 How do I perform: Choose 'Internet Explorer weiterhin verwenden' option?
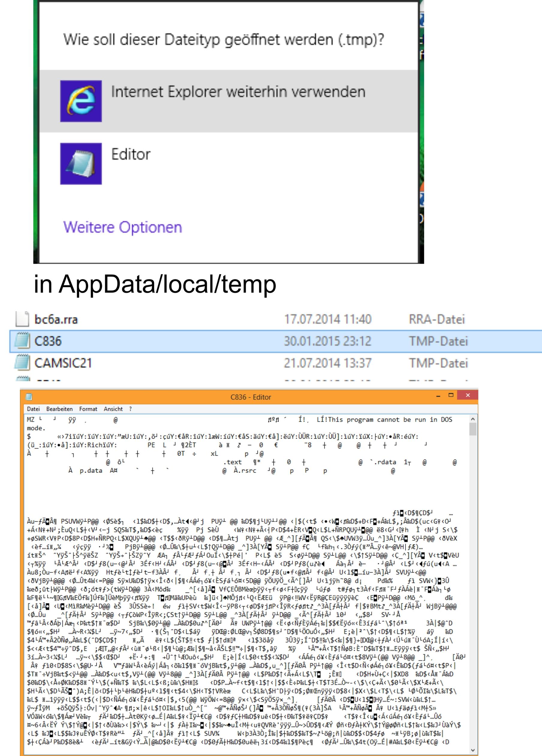click(228, 101)
